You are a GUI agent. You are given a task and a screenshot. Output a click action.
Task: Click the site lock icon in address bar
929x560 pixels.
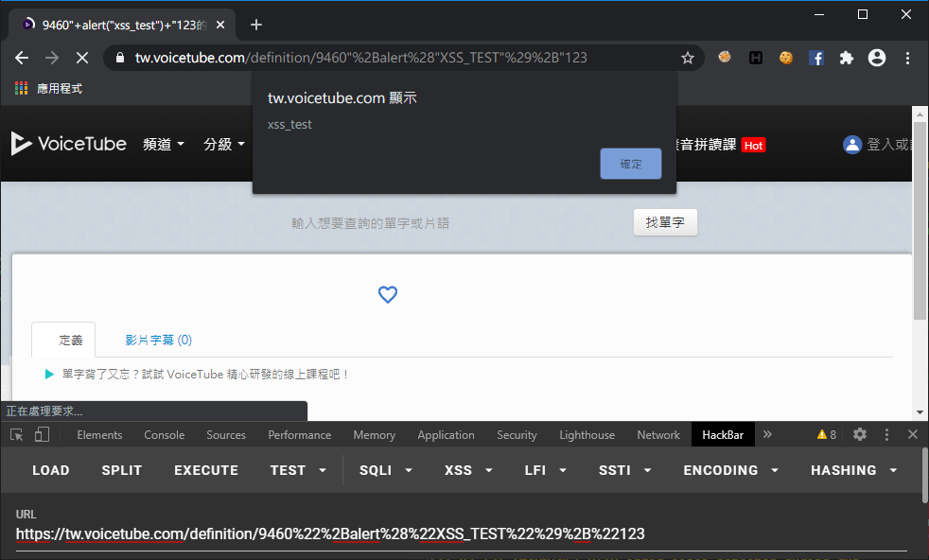click(x=120, y=58)
